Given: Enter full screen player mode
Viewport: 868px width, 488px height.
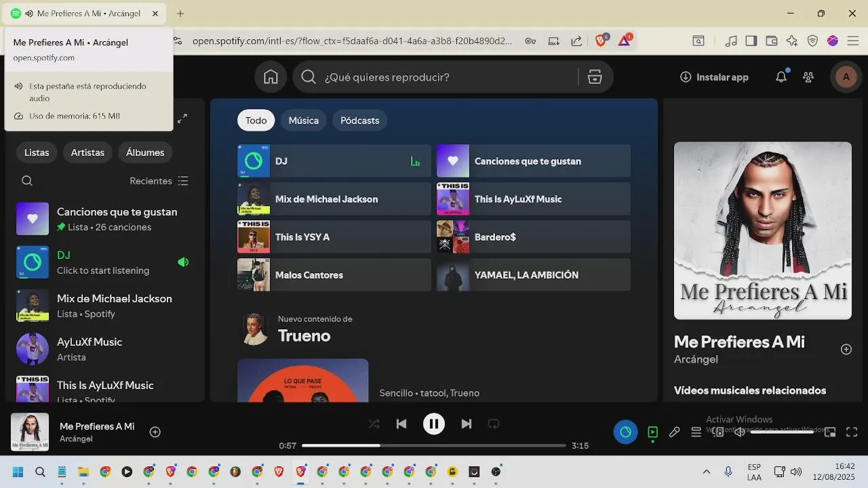Looking at the screenshot, I should [852, 432].
